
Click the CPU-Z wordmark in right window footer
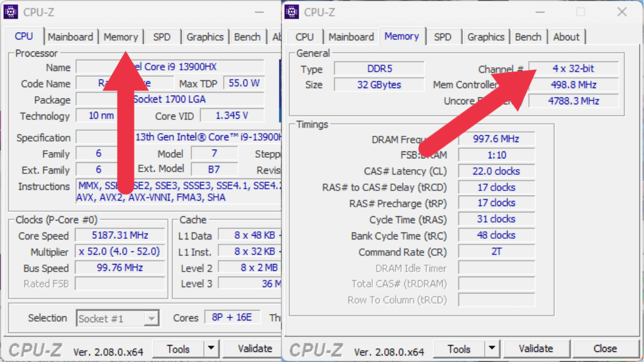(316, 349)
